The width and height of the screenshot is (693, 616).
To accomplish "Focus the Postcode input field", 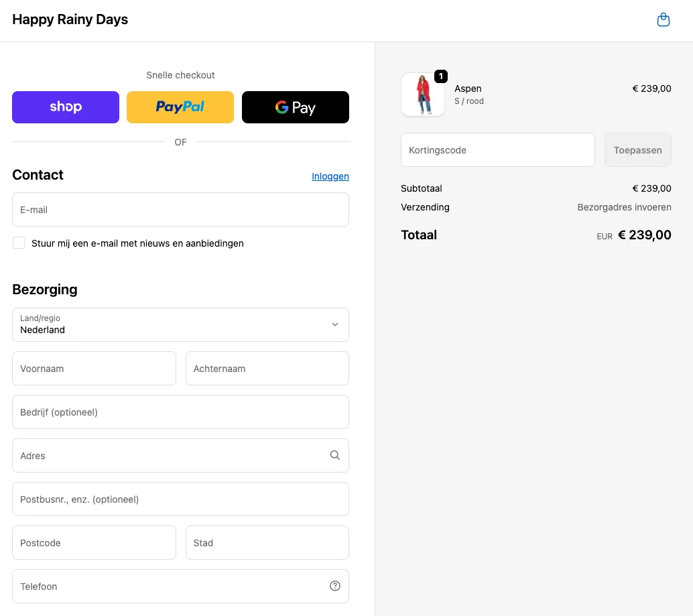I will (x=94, y=543).
